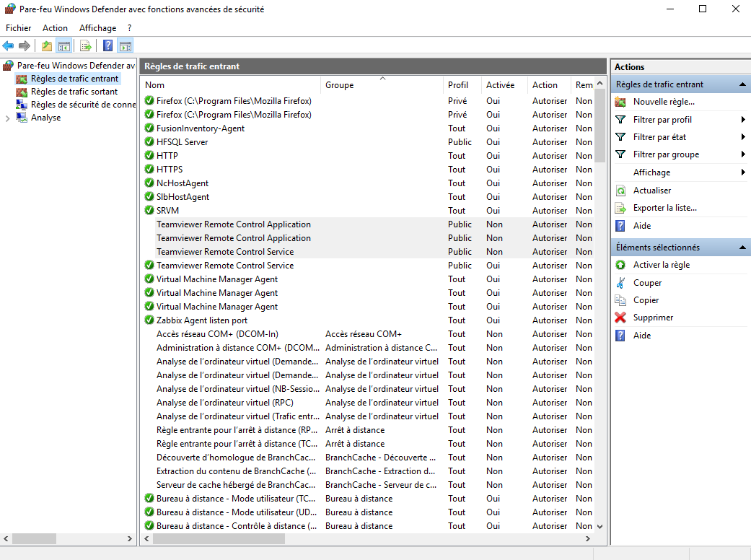Click the rules list vertical scrollbar up arrow
Screen dimensions: 751x560
pos(600,83)
